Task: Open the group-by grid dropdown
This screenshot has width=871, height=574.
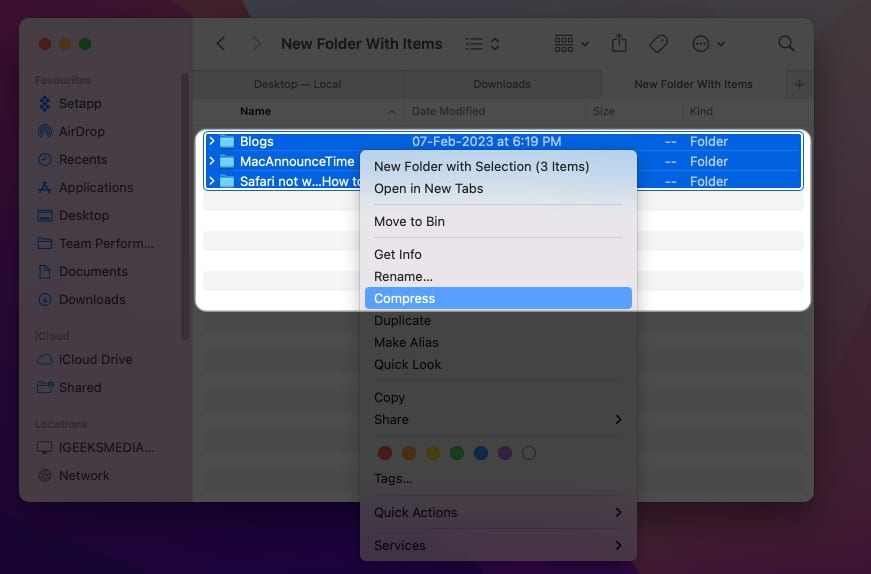Action: (571, 43)
